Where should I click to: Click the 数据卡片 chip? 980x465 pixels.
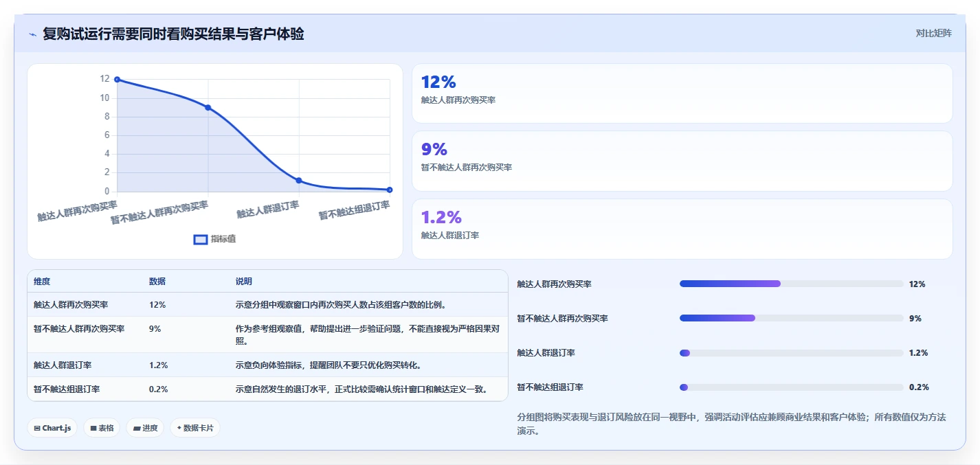coord(195,428)
